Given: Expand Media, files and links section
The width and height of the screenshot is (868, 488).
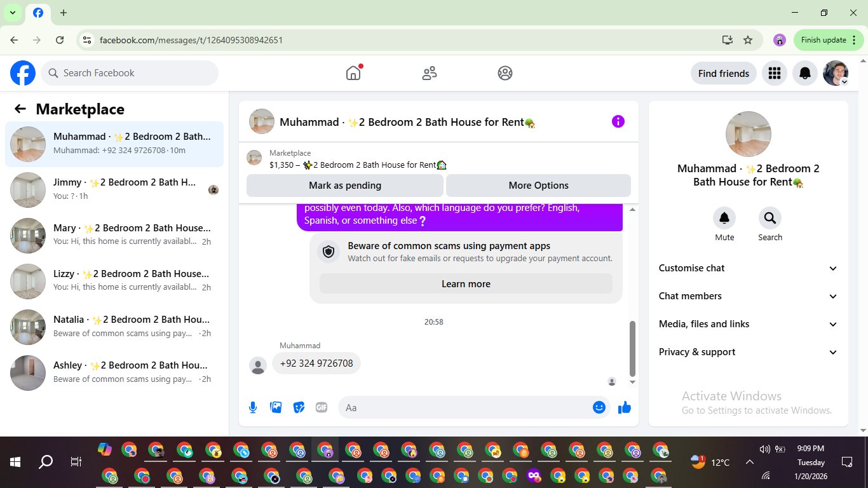Looking at the screenshot, I should tap(749, 324).
